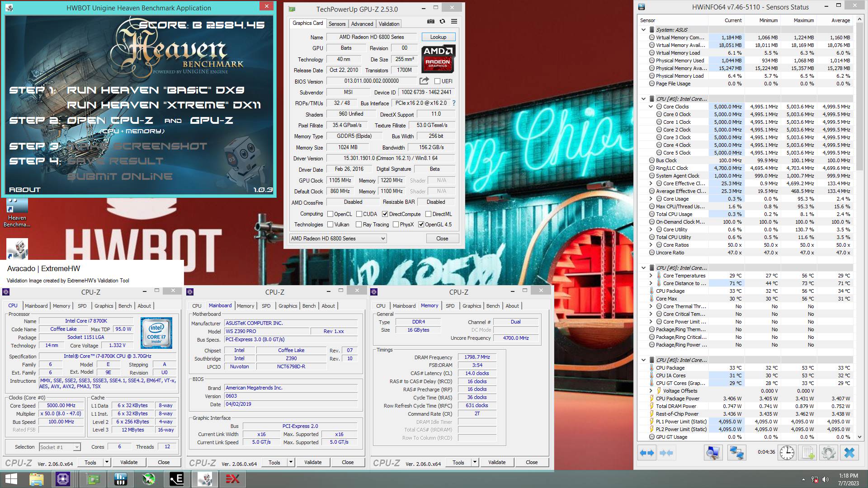Expand the Core Temperatures node
This screenshot has width=868, height=488.
coord(651,276)
